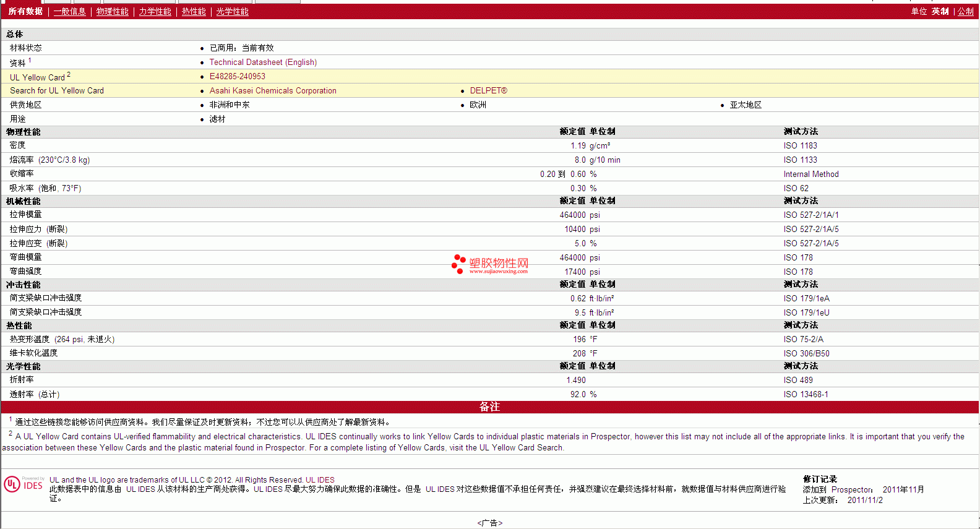This screenshot has height=529, width=980.
Task: Click the 机械性能 section header
Action: tap(24, 202)
